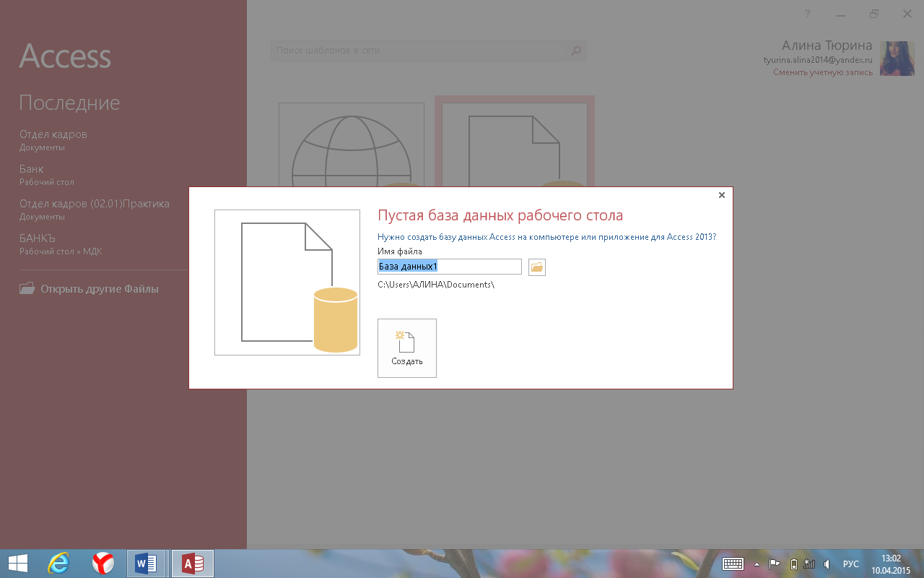Click the Создать button
The width and height of the screenshot is (924, 578).
coord(407,348)
